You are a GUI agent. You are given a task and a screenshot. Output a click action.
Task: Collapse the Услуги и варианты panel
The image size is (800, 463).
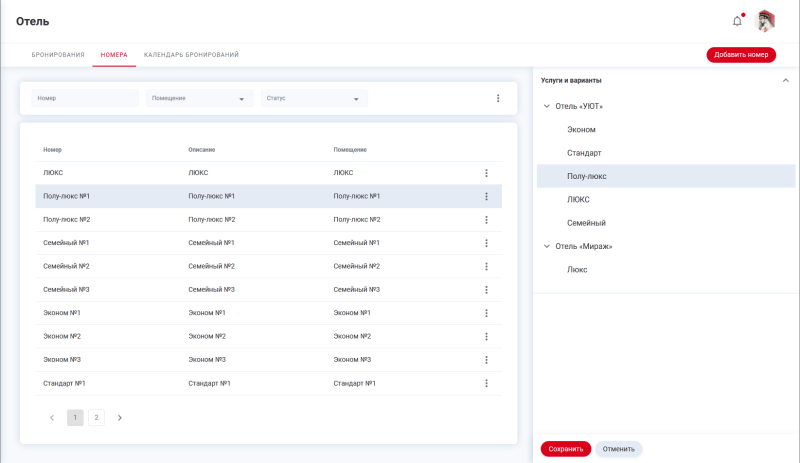pos(785,80)
